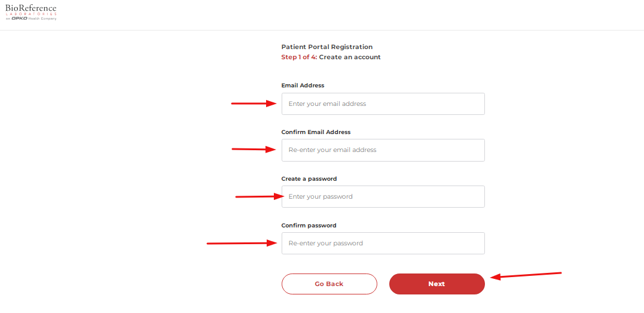Screen dimensions: 644x313
Task: Click the Create a password label
Action: click(309, 179)
